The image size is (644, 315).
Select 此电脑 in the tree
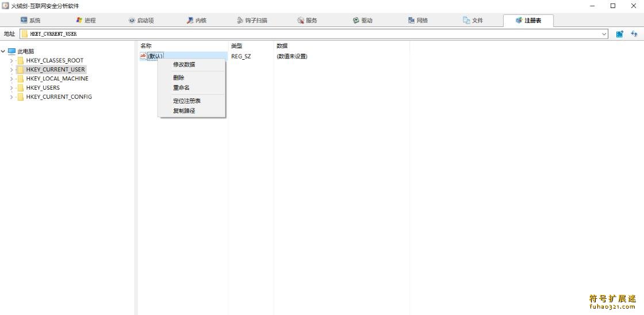tap(26, 51)
